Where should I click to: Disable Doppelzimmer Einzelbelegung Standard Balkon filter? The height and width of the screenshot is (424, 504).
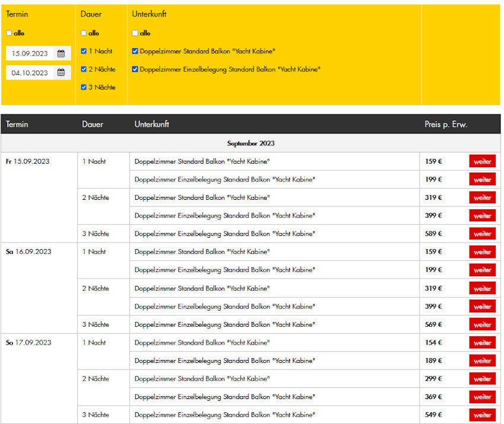[135, 69]
